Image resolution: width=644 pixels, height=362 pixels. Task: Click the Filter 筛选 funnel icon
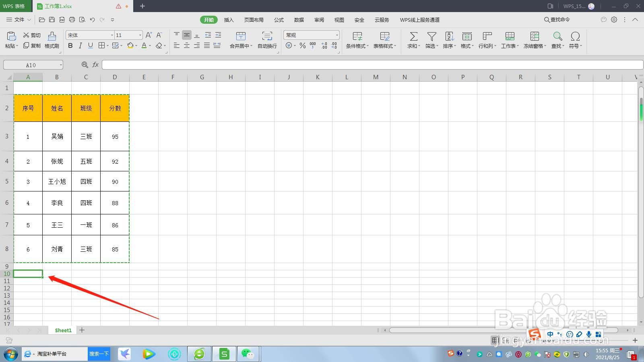[431, 37]
